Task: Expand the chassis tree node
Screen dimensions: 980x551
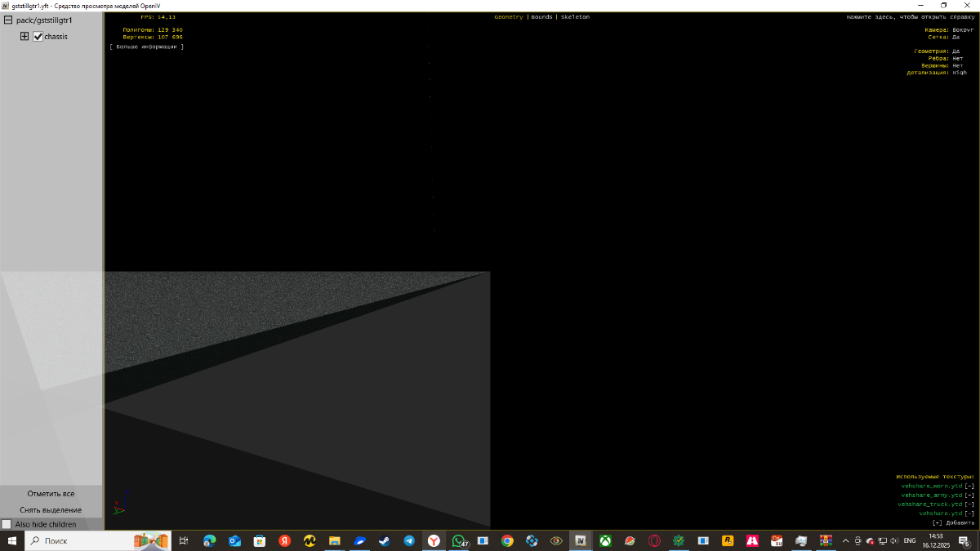Action: 24,37
